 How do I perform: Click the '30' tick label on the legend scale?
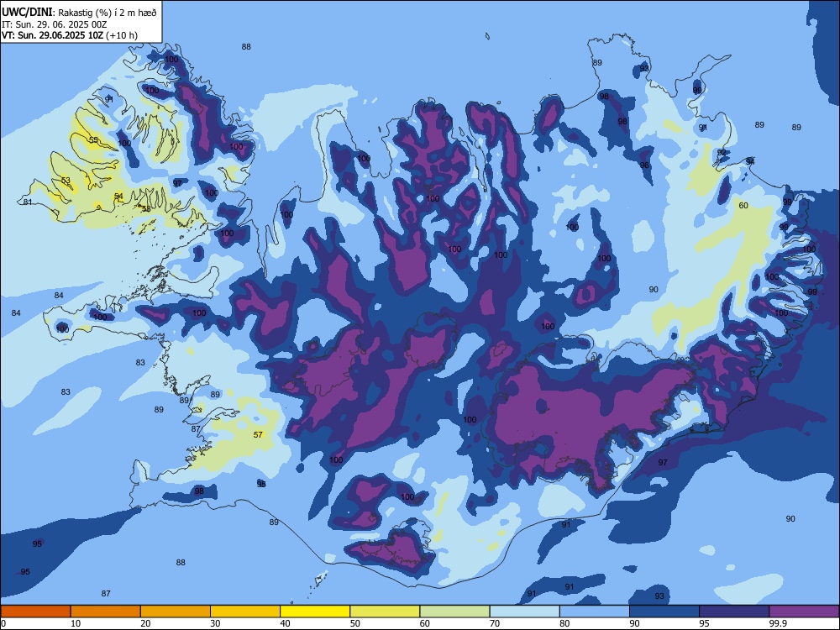215,623
